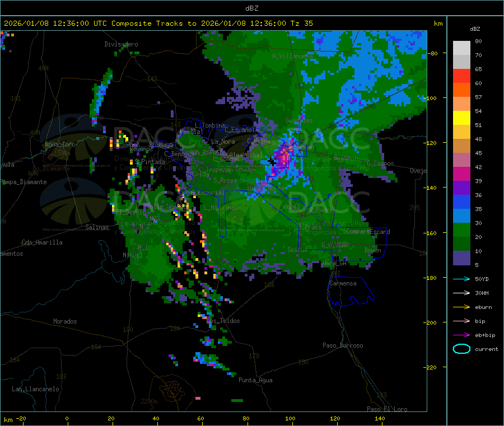
Task: Click the black radar site marker on map
Action: coord(273,162)
